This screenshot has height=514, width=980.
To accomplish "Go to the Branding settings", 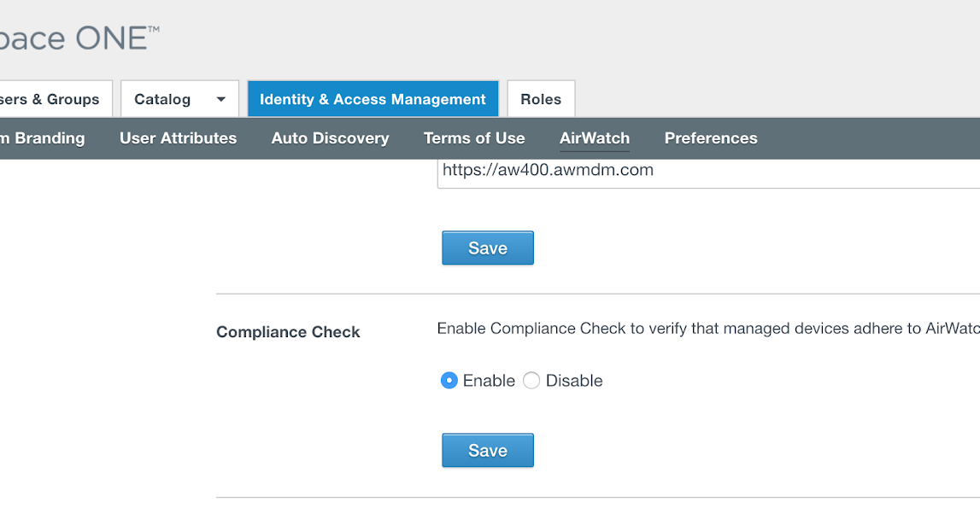I will pos(43,137).
